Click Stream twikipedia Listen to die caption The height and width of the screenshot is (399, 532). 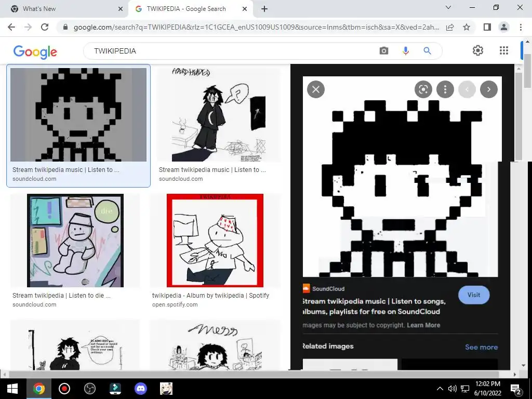[61, 296]
